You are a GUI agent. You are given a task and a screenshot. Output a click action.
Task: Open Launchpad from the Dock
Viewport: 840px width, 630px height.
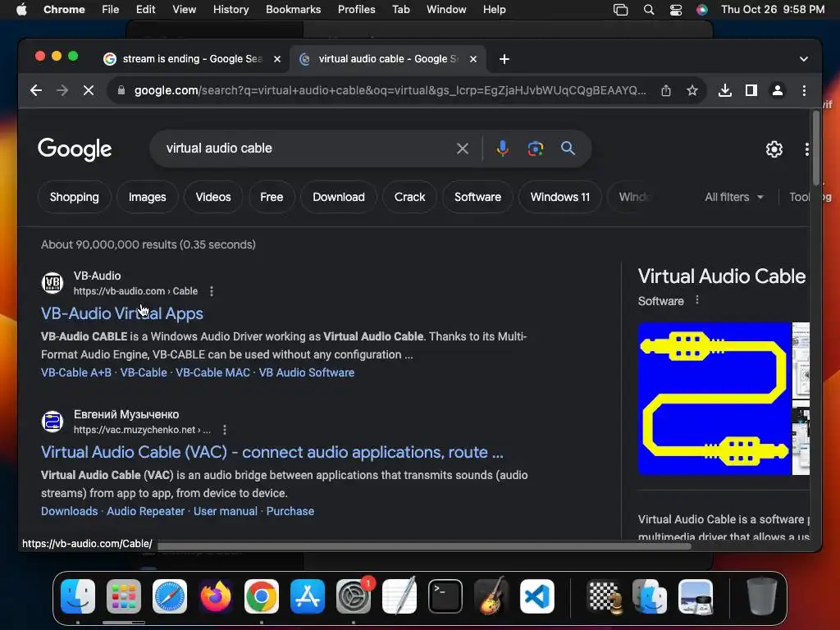(x=124, y=596)
